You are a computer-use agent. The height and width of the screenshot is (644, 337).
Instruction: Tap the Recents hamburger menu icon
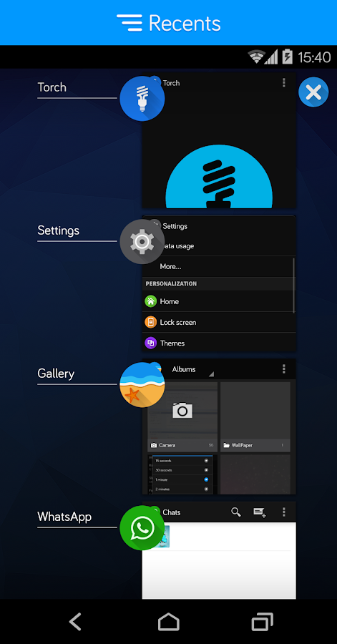130,23
